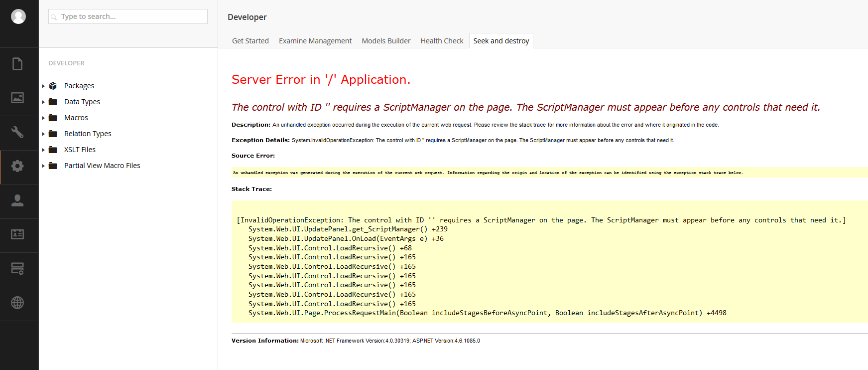868x370 pixels.
Task: Select Macros in the developer tree
Action: click(x=76, y=118)
